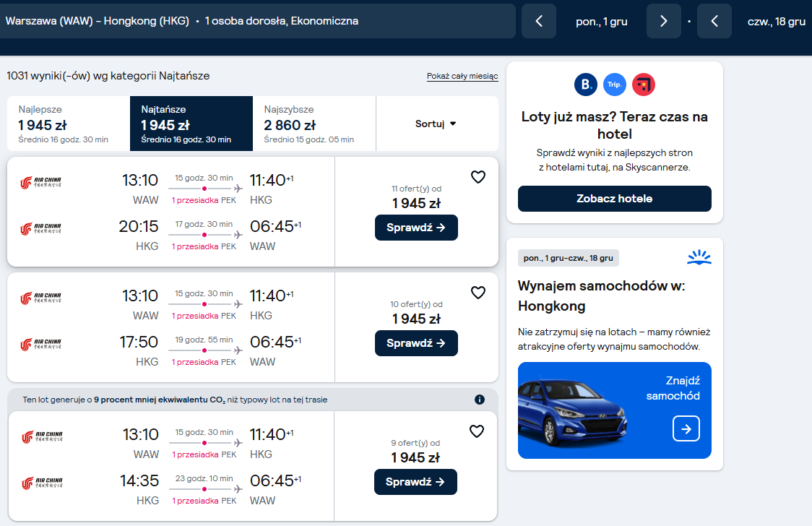This screenshot has width=812, height=526.
Task: Open Pokaż cały miesiąc link
Action: click(462, 76)
